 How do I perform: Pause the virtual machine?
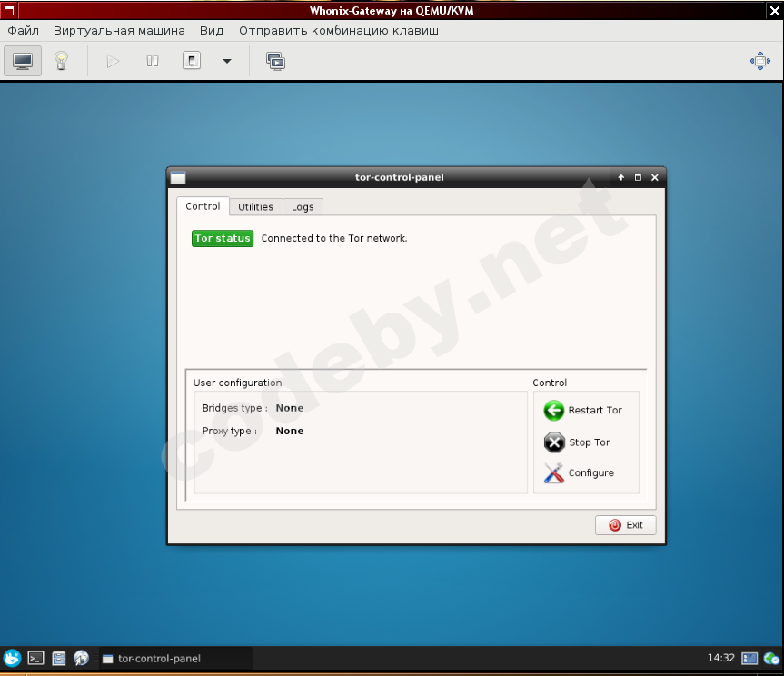153,61
